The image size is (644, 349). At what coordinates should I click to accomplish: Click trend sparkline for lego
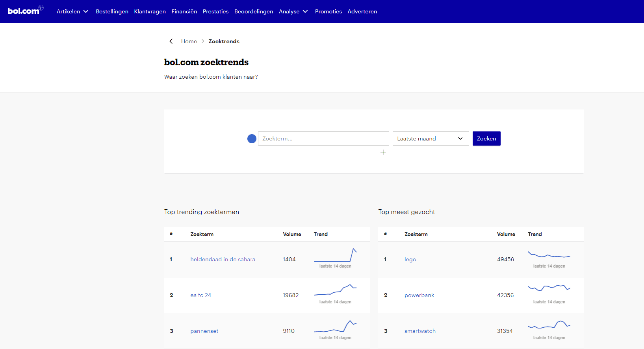[549, 254]
